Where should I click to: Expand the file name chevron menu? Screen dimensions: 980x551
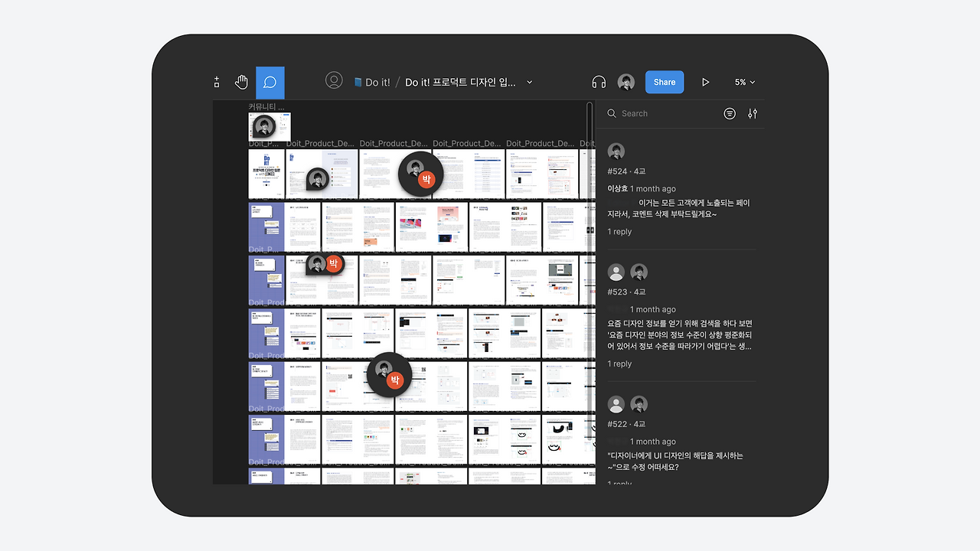(x=529, y=83)
